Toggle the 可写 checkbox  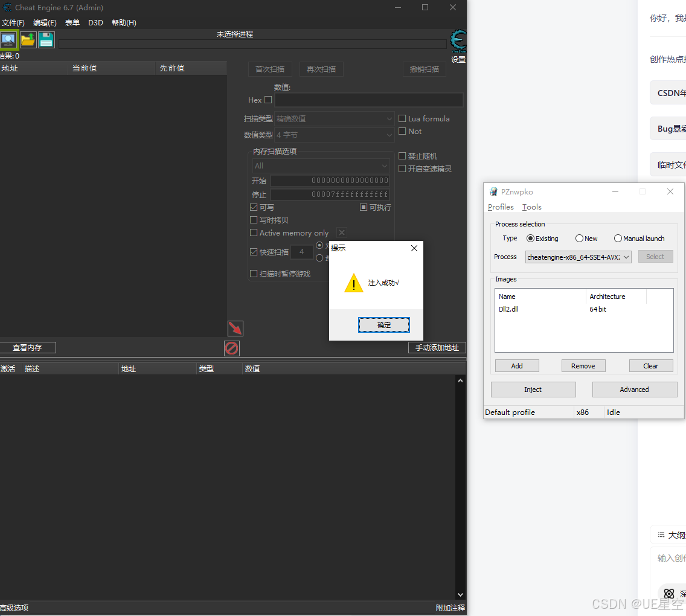click(253, 207)
